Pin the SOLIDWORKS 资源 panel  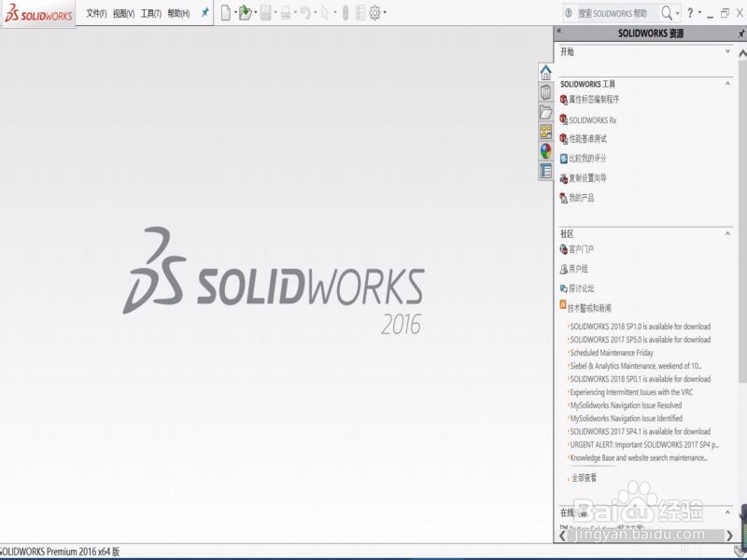tap(740, 34)
